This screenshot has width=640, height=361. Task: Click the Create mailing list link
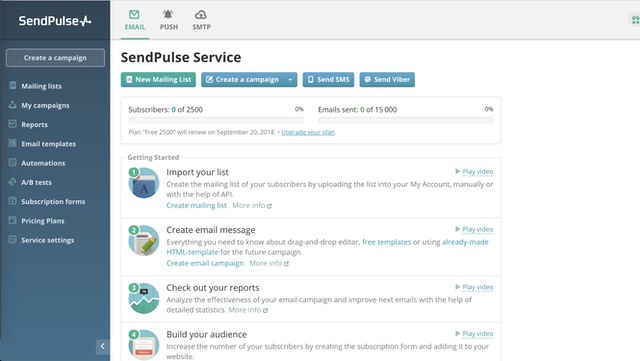coord(196,205)
